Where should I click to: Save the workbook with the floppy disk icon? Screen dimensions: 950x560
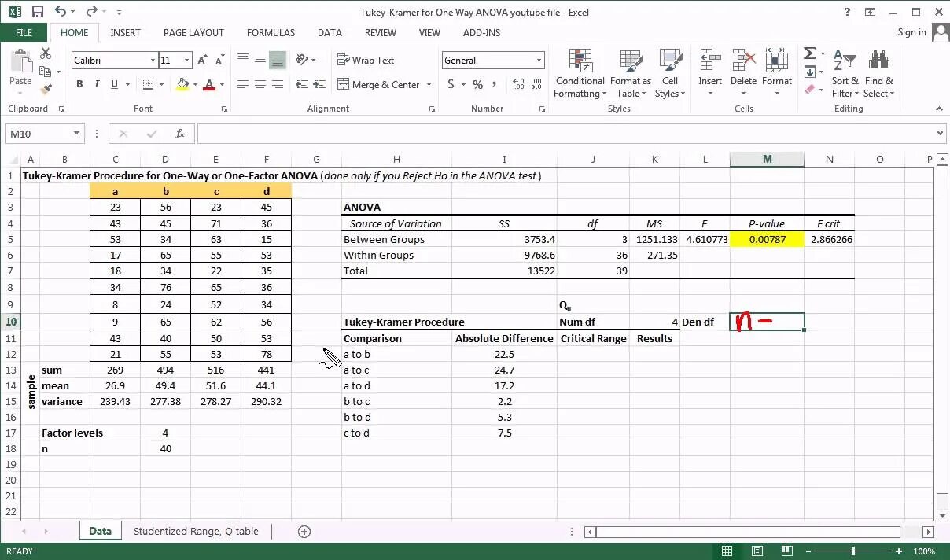[38, 12]
